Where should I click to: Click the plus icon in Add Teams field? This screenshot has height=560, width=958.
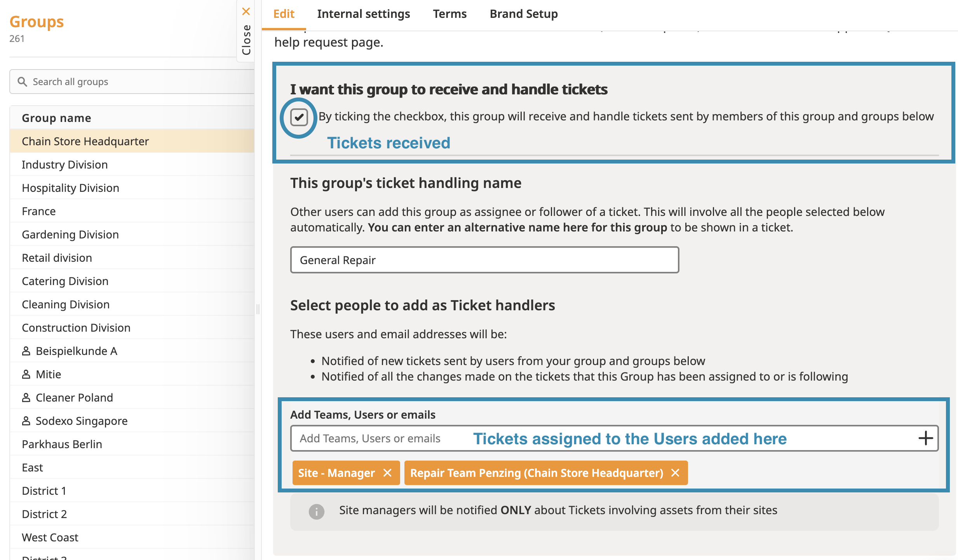tap(925, 438)
